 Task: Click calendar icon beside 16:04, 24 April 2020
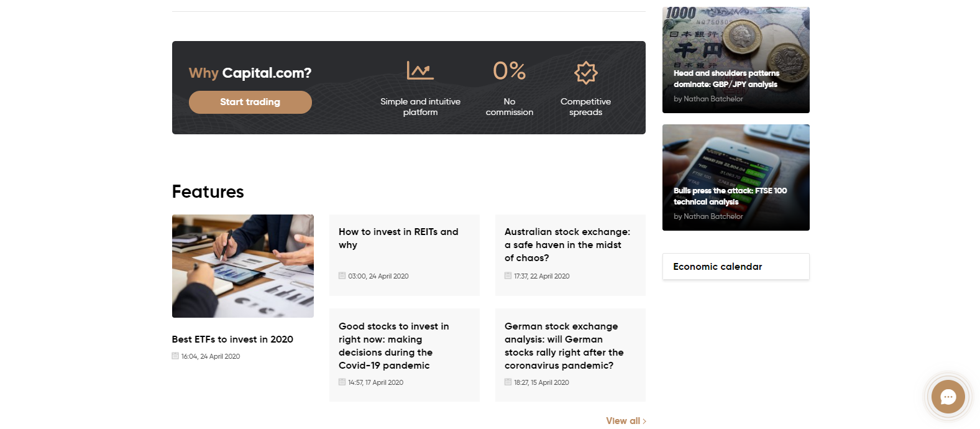pyautogui.click(x=175, y=356)
